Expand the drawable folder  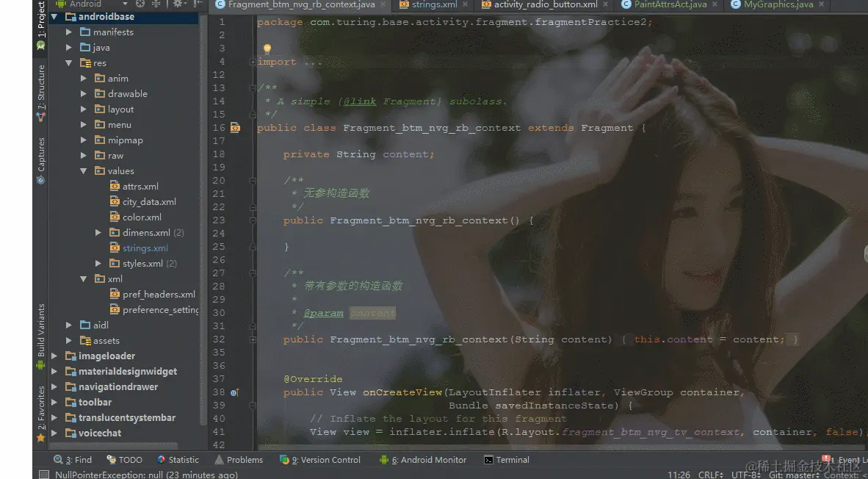click(84, 94)
